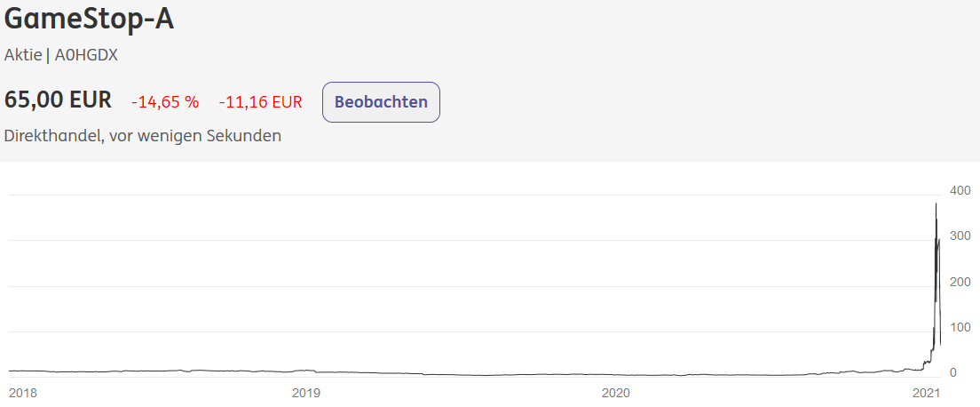Click the 65,00 EUR current price
The width and height of the screenshot is (980, 407).
tap(59, 100)
